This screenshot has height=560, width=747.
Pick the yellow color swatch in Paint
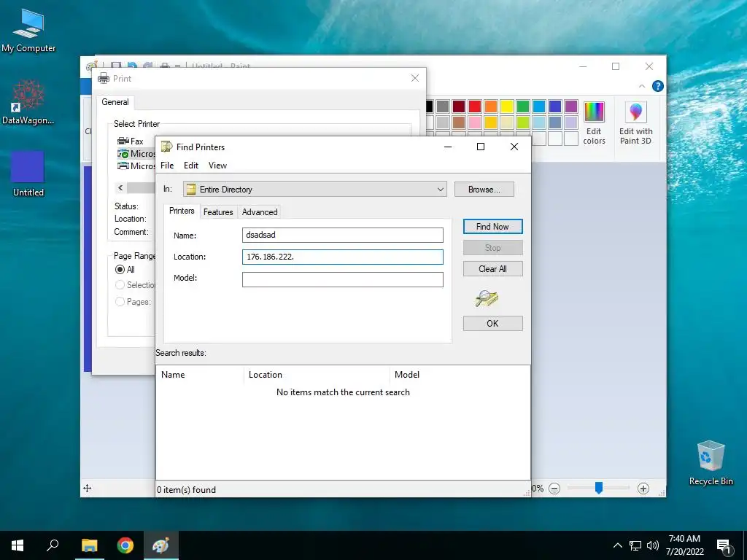click(507, 106)
